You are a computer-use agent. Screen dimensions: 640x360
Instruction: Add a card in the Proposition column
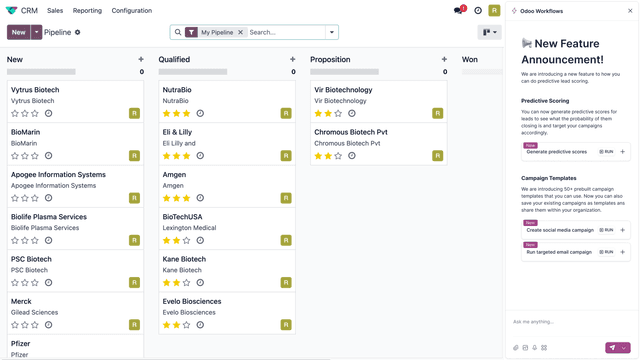[444, 59]
